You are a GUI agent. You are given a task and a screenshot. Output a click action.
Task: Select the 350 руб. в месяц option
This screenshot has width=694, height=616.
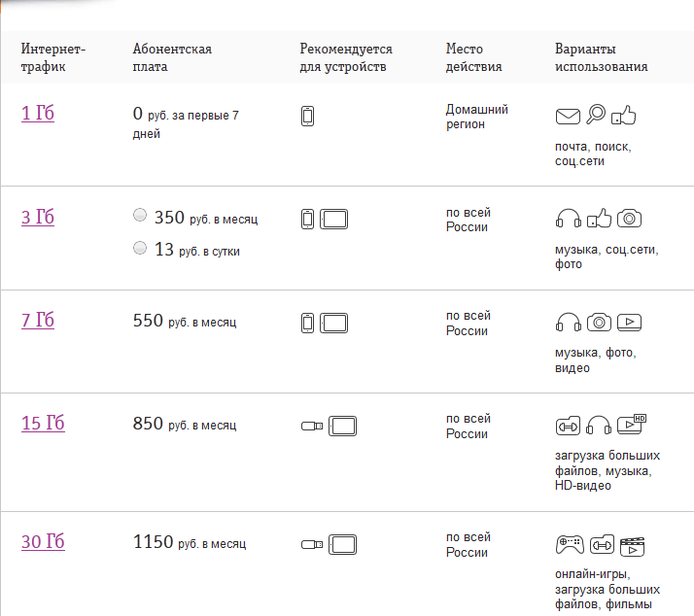(140, 216)
